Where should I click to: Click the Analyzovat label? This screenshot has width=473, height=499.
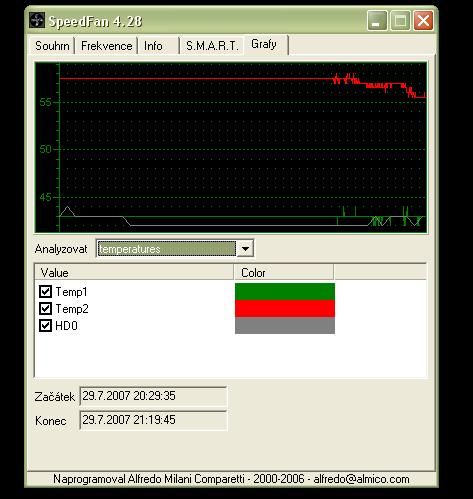click(x=61, y=249)
